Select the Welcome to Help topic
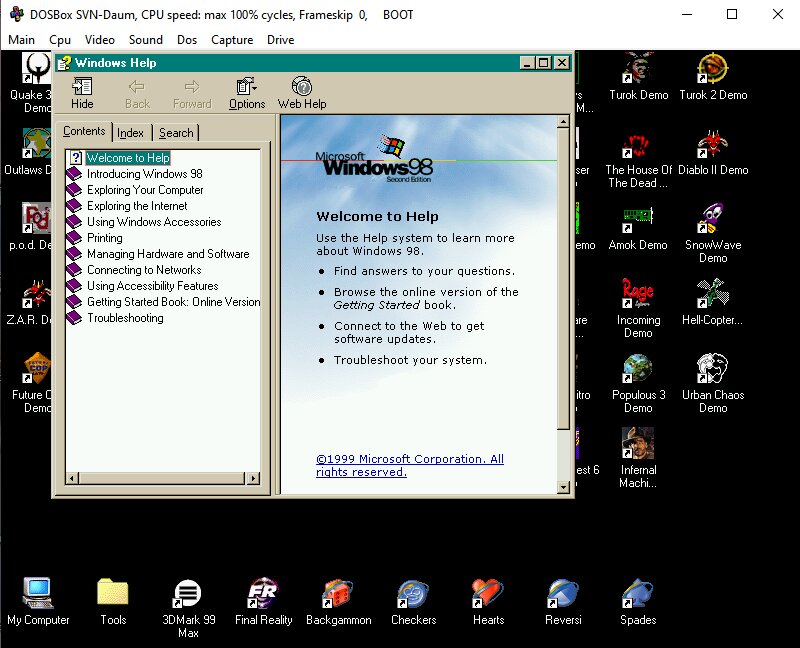This screenshot has width=800, height=648. pyautogui.click(x=128, y=158)
